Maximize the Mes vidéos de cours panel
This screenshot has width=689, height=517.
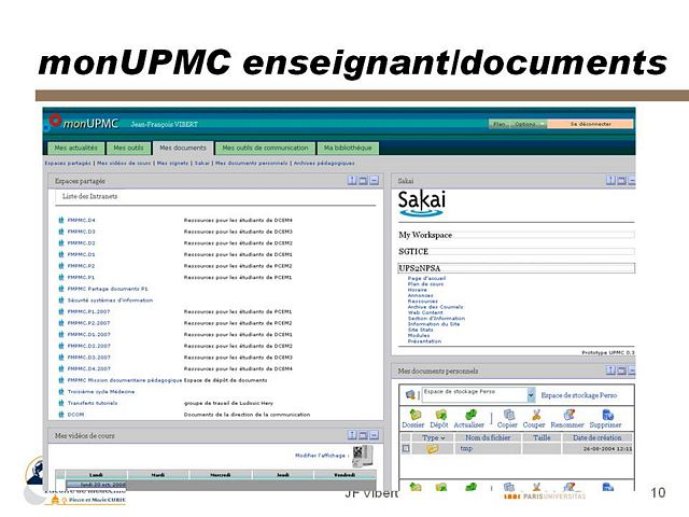(363, 435)
